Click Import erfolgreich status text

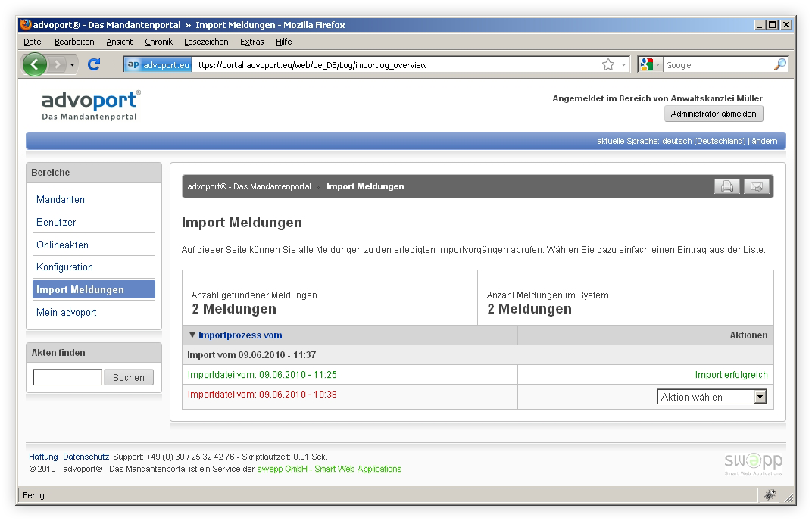coord(731,374)
